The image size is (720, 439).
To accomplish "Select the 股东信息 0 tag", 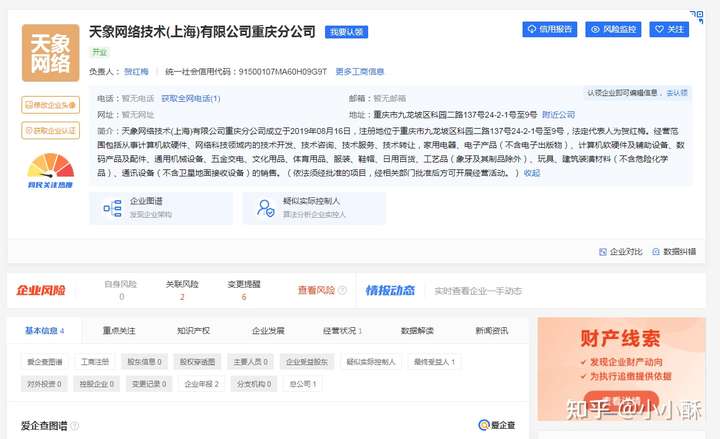I will click(144, 362).
